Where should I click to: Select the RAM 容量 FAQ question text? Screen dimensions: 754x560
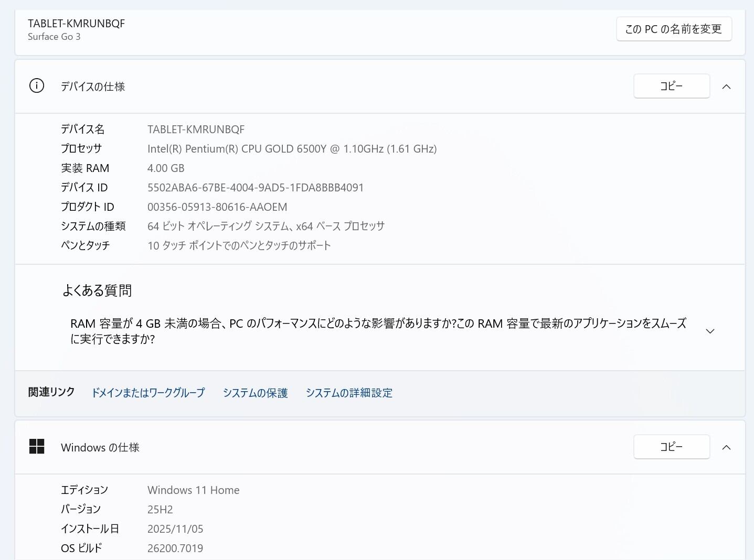pos(378,331)
